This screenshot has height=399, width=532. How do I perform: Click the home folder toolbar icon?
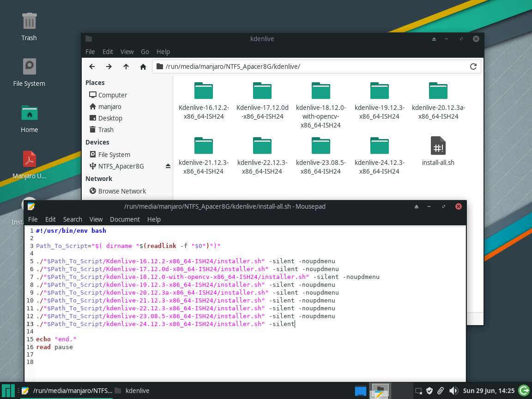[x=143, y=66]
